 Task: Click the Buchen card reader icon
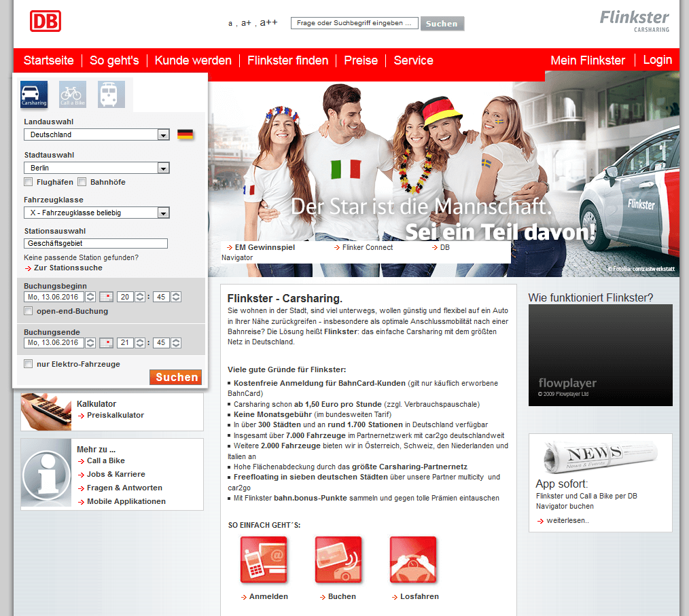point(338,560)
